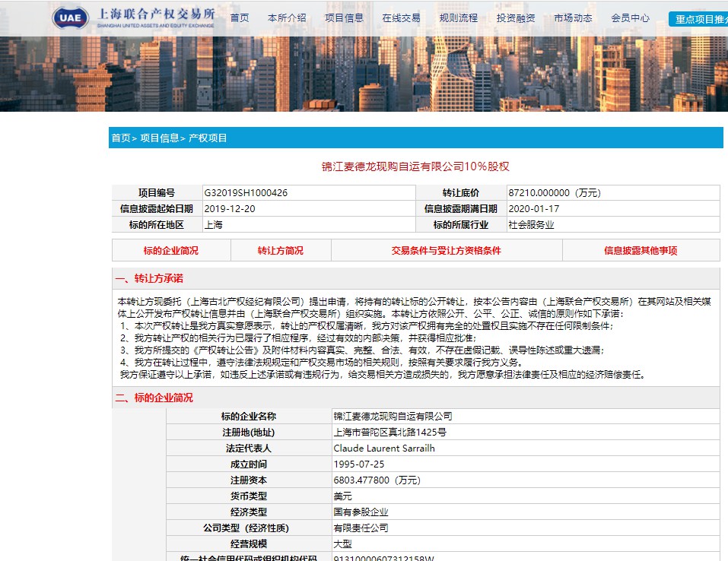The height and width of the screenshot is (561, 728).
Task: Open the 市场动态 menu item
Action: (573, 17)
